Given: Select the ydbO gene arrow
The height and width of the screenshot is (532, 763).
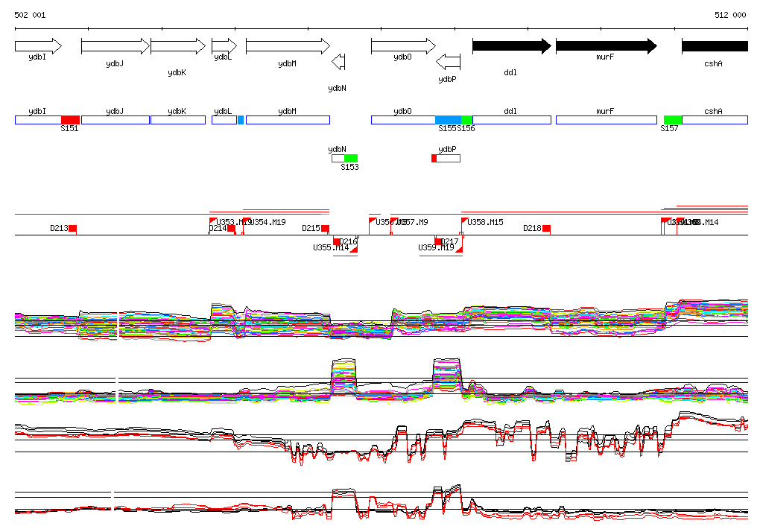Looking at the screenshot, I should click(x=403, y=46).
